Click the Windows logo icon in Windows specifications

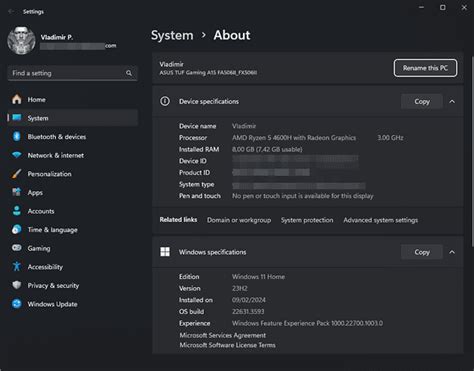click(x=165, y=252)
